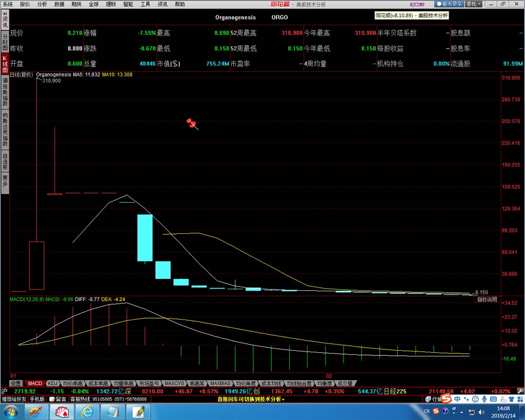525x420 pixels.
Task: Open the 留言 message button
Action: pos(57,399)
